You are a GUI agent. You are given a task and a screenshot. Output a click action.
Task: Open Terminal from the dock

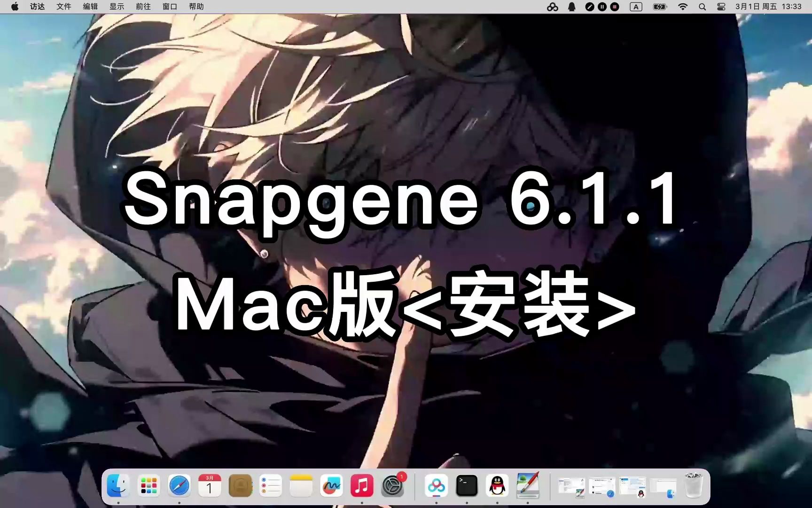point(467,486)
